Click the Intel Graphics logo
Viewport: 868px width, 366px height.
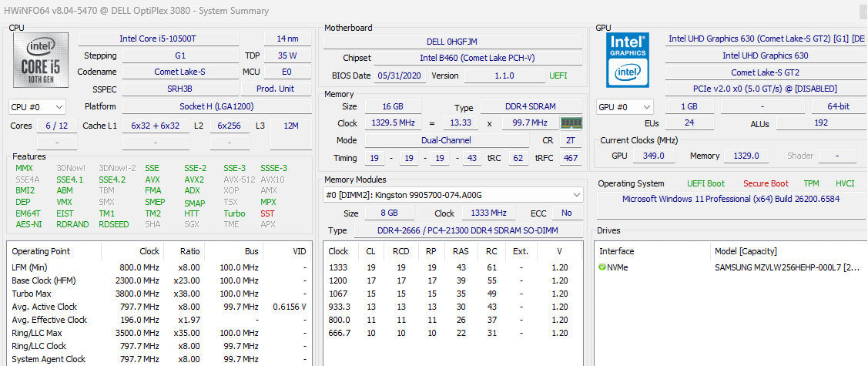point(628,60)
